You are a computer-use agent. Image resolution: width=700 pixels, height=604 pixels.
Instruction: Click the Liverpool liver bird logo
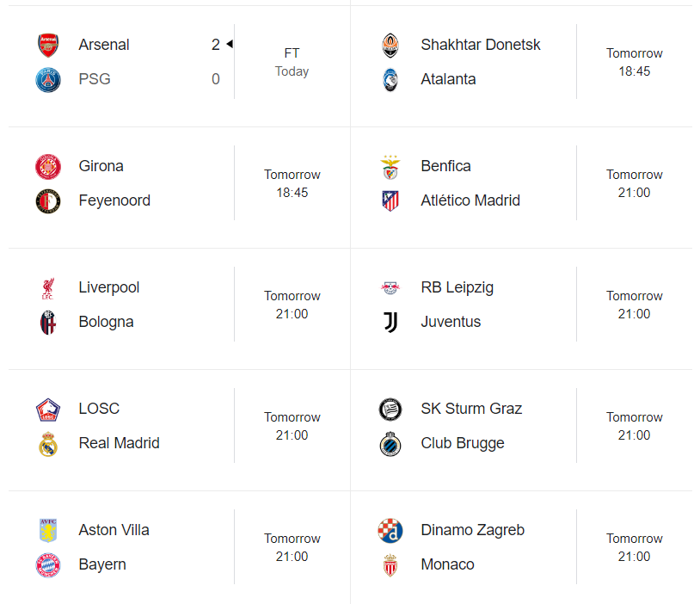[48, 288]
